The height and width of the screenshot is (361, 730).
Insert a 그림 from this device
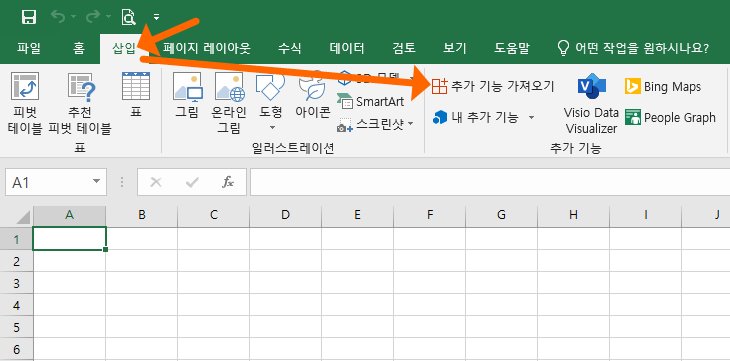pos(187,95)
